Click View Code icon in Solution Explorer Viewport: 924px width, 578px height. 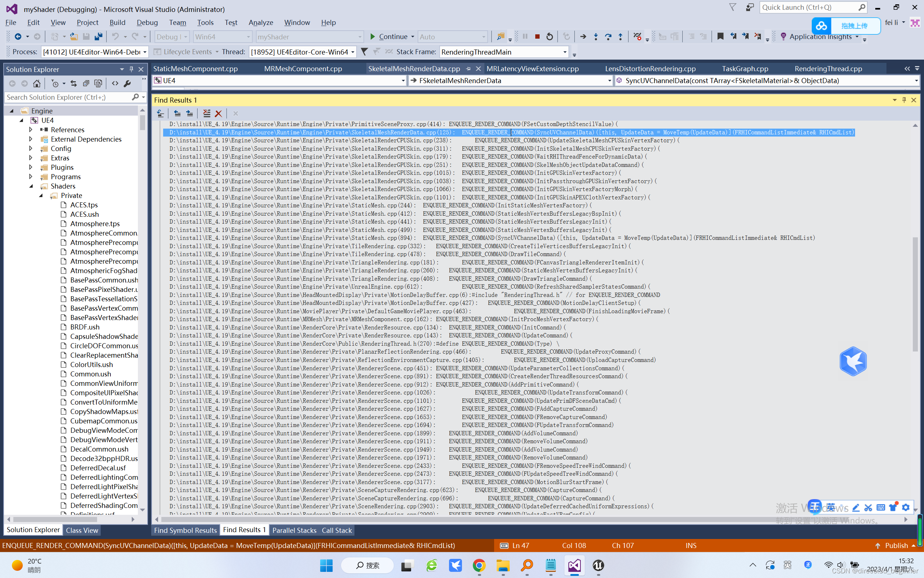[x=115, y=83]
